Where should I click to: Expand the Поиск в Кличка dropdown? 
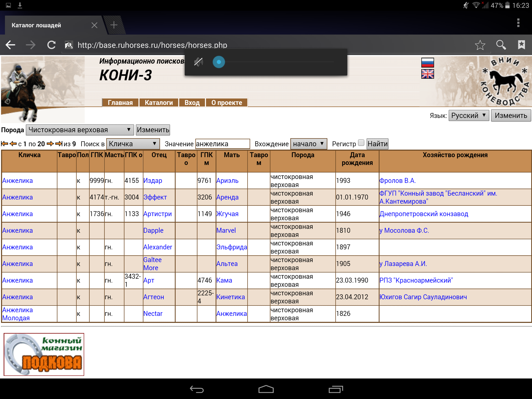(x=133, y=144)
